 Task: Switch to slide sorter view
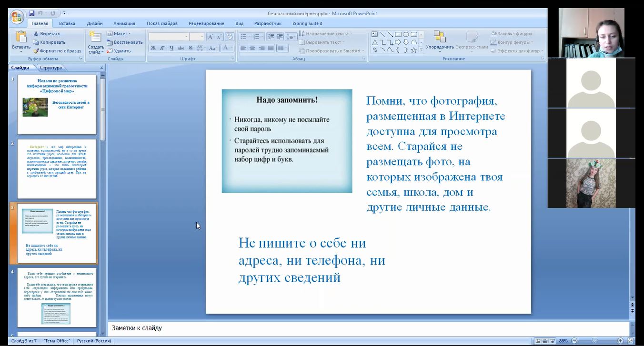[544, 341]
